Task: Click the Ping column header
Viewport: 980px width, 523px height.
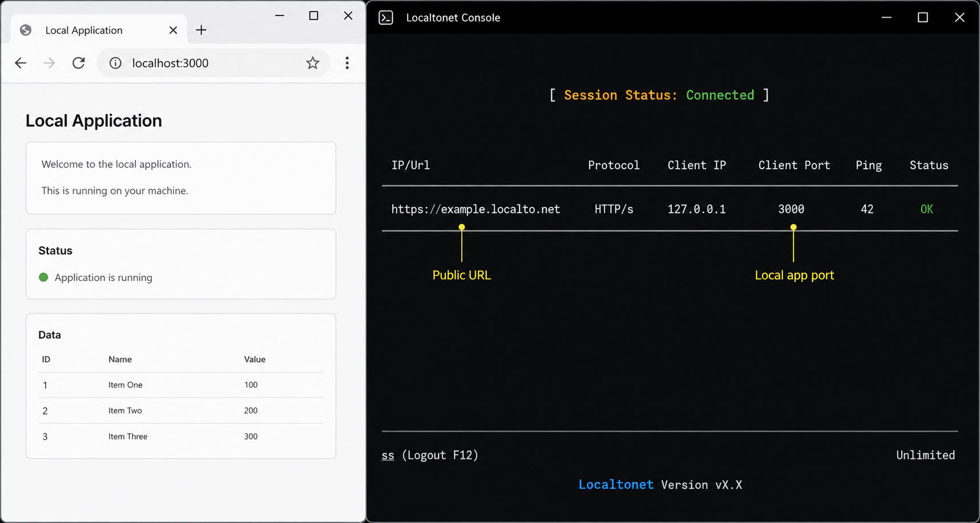Action: click(869, 166)
